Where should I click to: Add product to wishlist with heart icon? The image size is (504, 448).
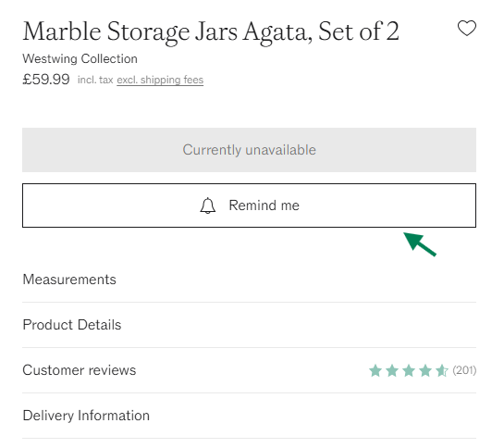467,28
